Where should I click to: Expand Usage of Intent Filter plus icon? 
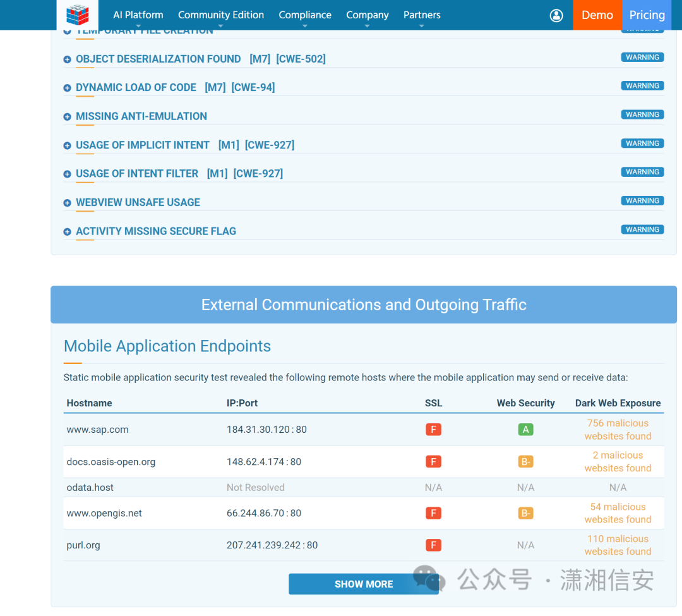point(67,174)
